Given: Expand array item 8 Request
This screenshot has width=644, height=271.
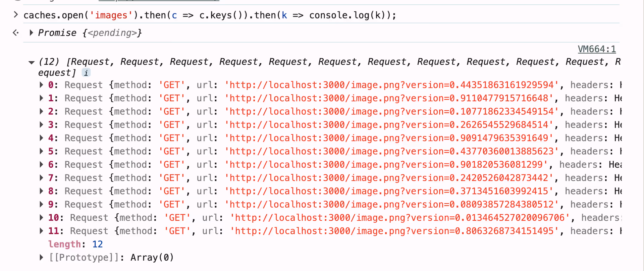Looking at the screenshot, I should pyautogui.click(x=41, y=191).
